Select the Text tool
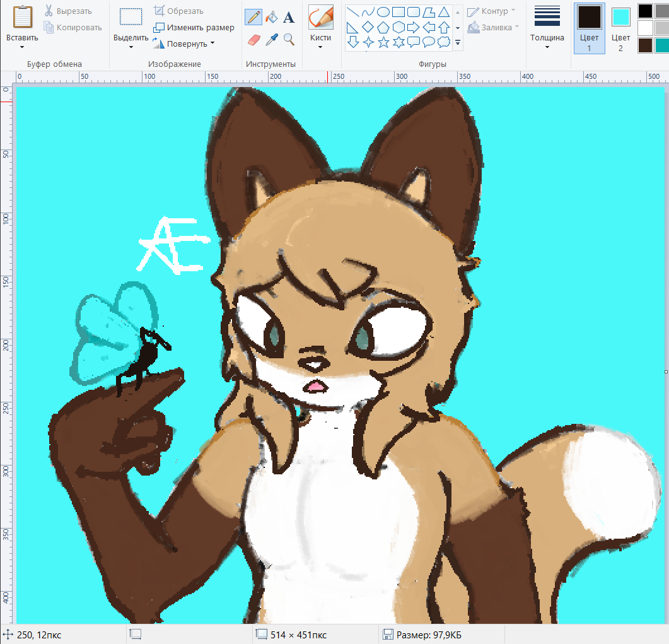Screen dimensions: 669x644 point(289,17)
